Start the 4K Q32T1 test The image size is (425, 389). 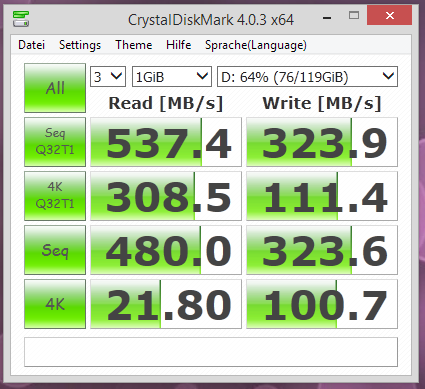click(55, 196)
